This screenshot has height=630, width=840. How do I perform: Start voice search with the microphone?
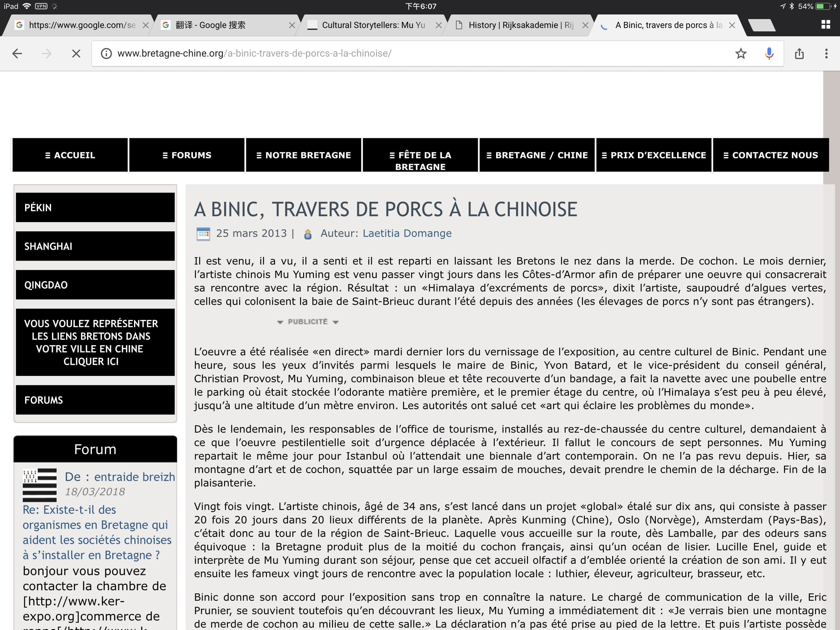point(769,54)
